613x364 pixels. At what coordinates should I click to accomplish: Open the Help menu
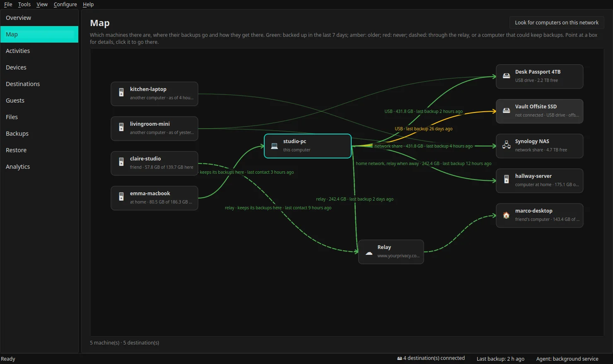point(88,4)
